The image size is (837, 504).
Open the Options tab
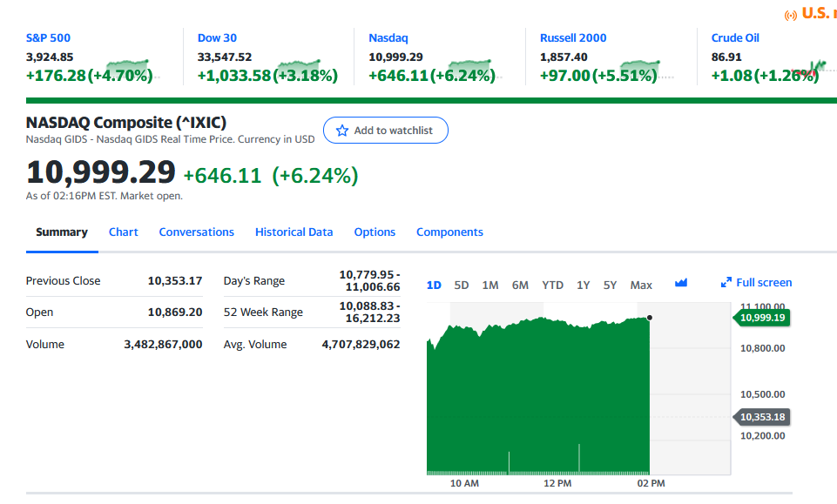click(x=375, y=232)
